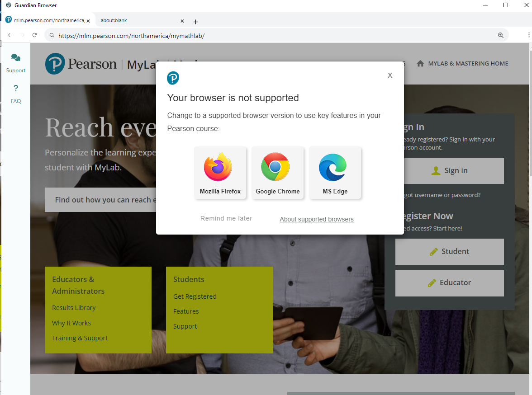Click the pencil icon on Educator button
532x395 pixels.
coord(432,283)
